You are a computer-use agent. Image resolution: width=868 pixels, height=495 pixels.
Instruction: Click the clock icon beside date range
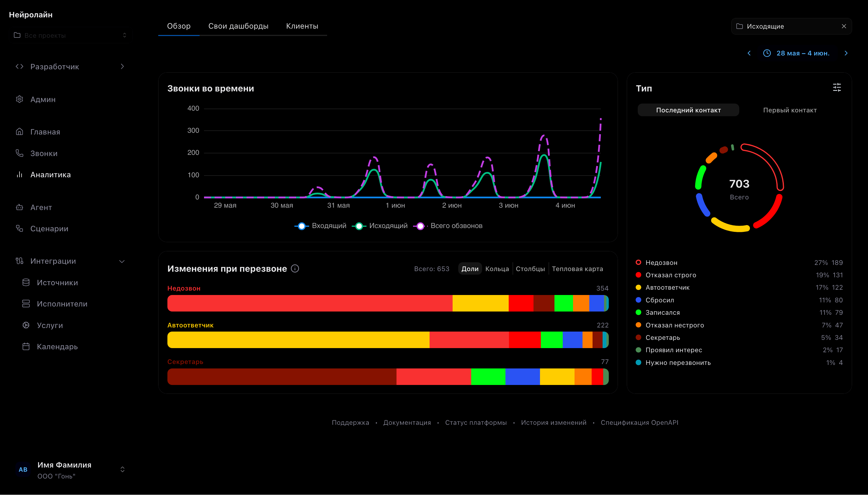pyautogui.click(x=767, y=53)
